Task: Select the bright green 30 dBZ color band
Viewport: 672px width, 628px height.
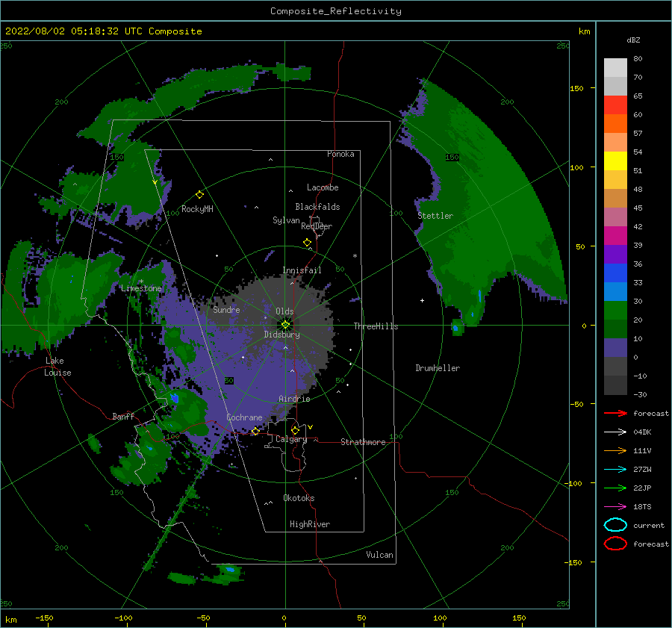Action: click(615, 310)
